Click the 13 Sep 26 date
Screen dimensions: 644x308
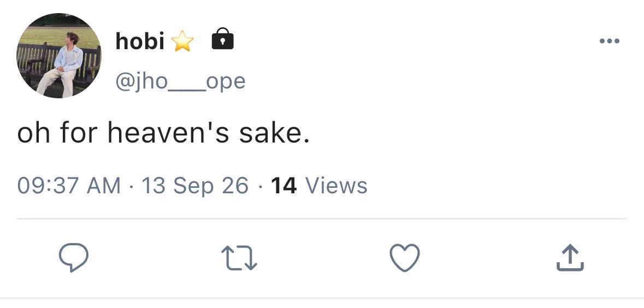195,186
